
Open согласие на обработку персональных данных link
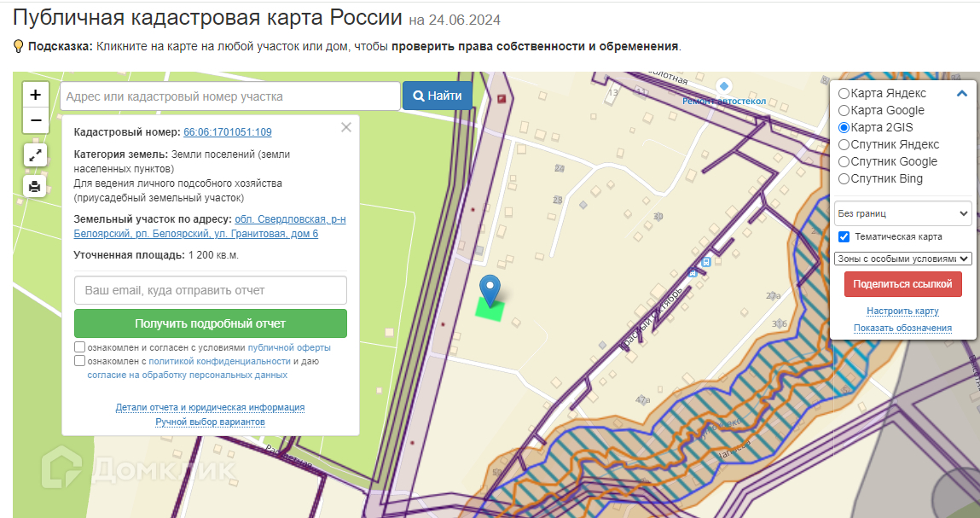pos(188,375)
